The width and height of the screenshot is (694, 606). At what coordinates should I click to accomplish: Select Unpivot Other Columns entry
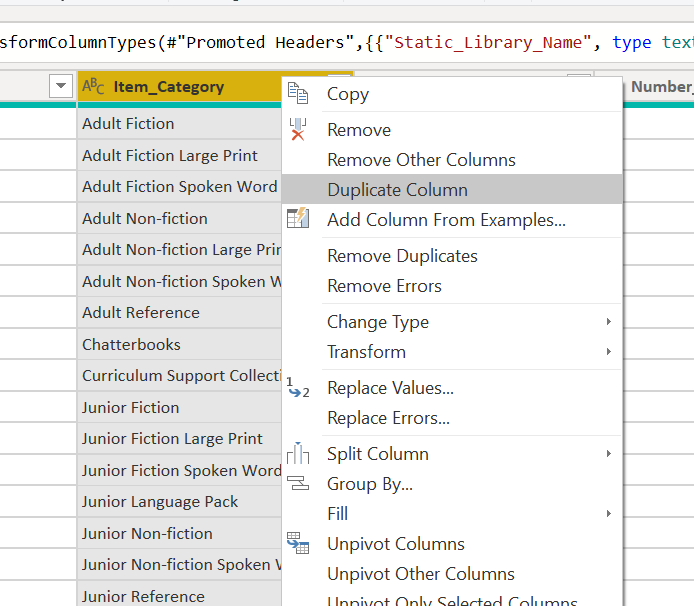point(452,574)
